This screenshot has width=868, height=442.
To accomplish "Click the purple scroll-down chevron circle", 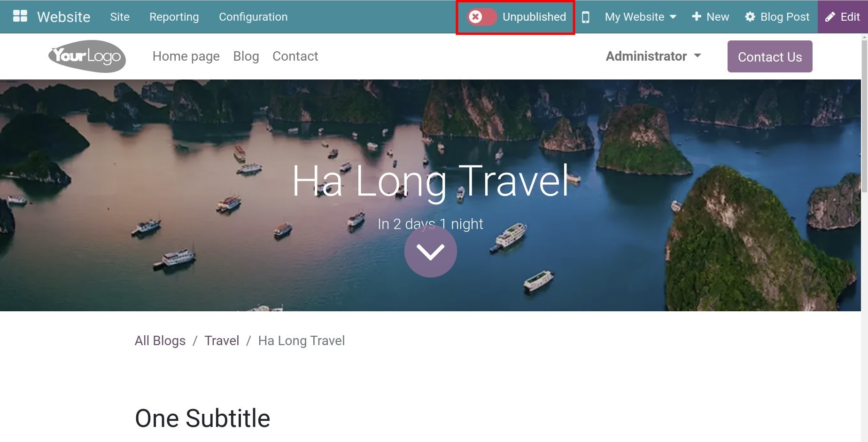I will tap(431, 251).
